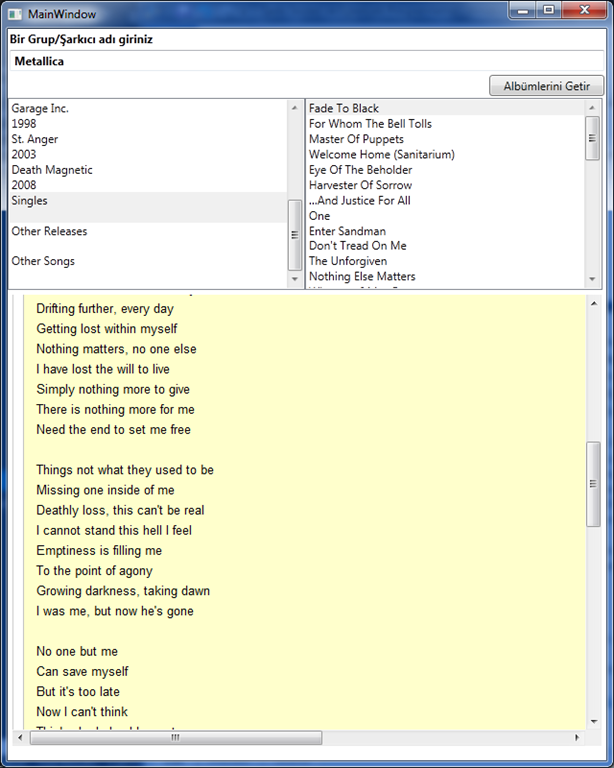The image size is (614, 768).
Task: Select year 2003 row in album list
Action: (x=24, y=154)
